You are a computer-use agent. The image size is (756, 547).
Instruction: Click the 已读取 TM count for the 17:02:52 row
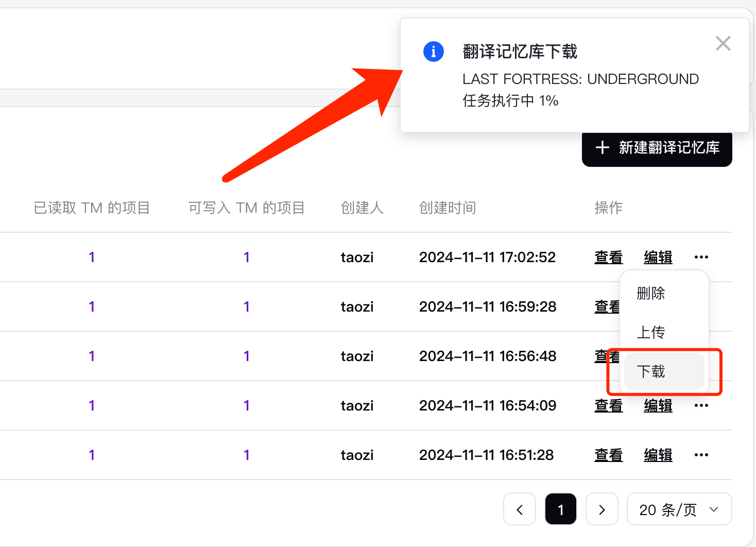point(92,257)
